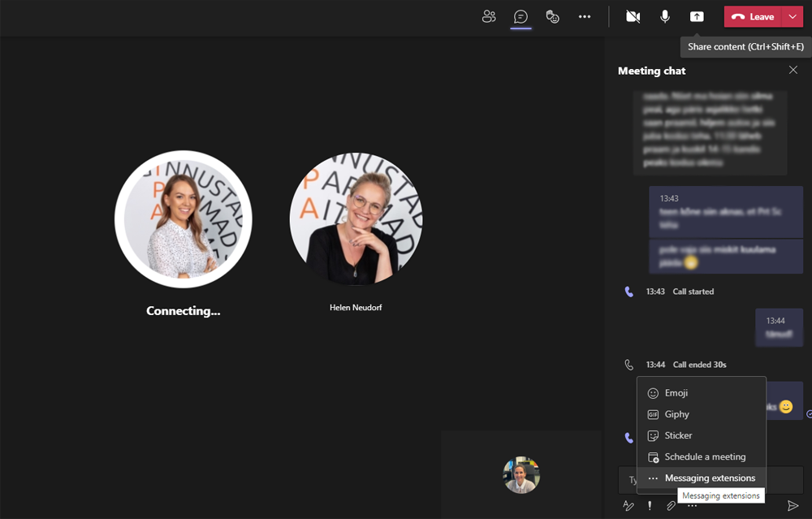Select Emoji from the popup menu
The width and height of the screenshot is (812, 519).
[702, 393]
